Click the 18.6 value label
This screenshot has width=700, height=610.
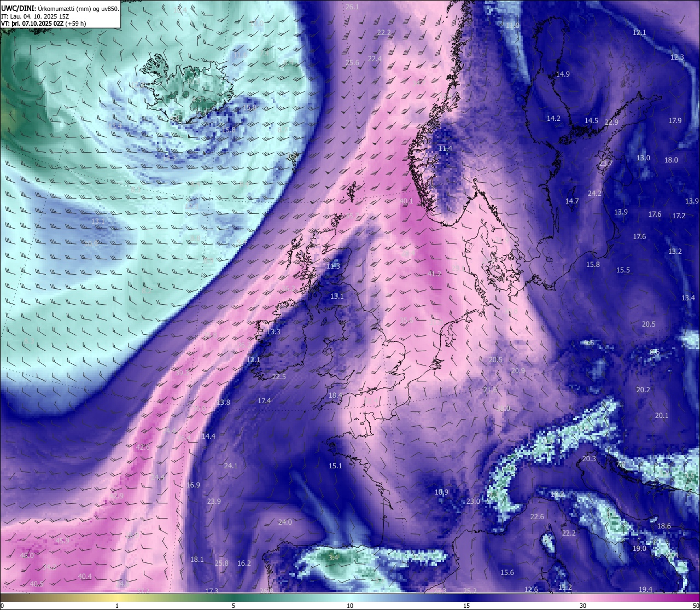664,526
